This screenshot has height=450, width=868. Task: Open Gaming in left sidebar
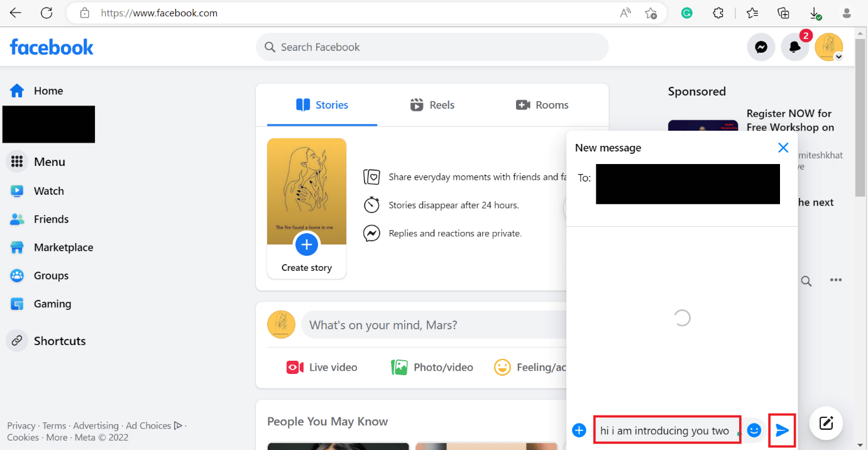tap(40, 304)
